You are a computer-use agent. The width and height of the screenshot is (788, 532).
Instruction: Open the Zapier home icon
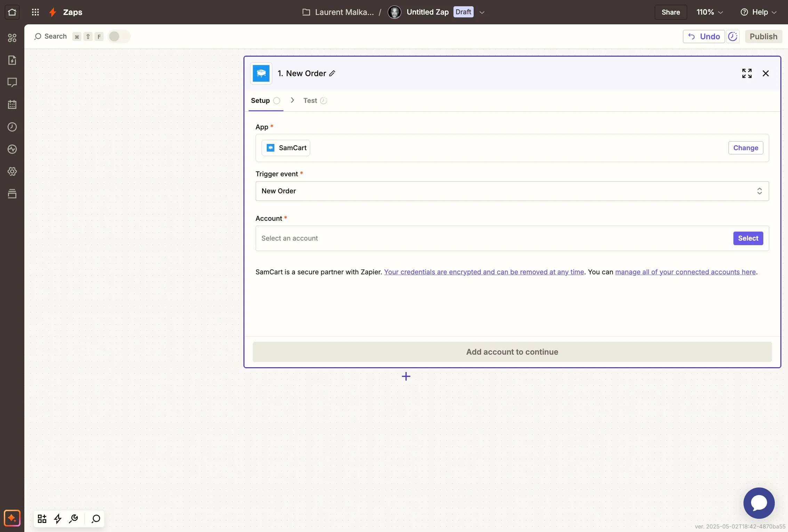click(x=12, y=12)
